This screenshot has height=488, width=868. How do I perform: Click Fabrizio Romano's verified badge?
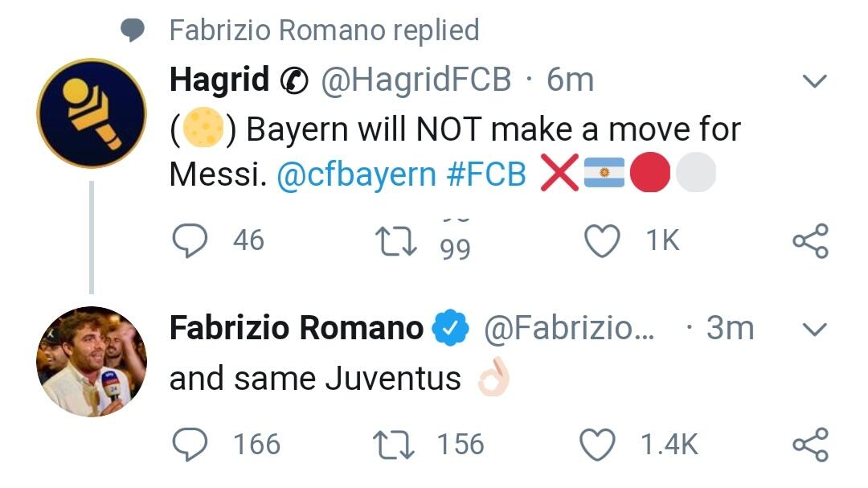click(451, 328)
